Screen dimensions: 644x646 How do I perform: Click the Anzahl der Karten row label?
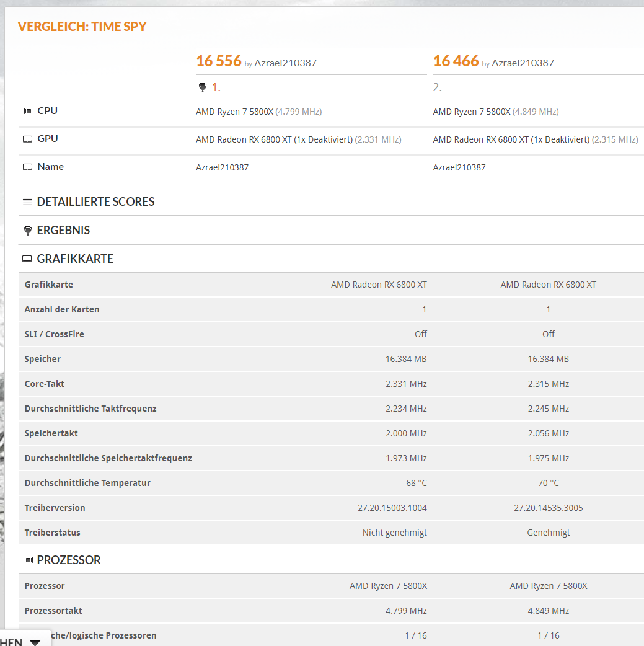click(62, 309)
